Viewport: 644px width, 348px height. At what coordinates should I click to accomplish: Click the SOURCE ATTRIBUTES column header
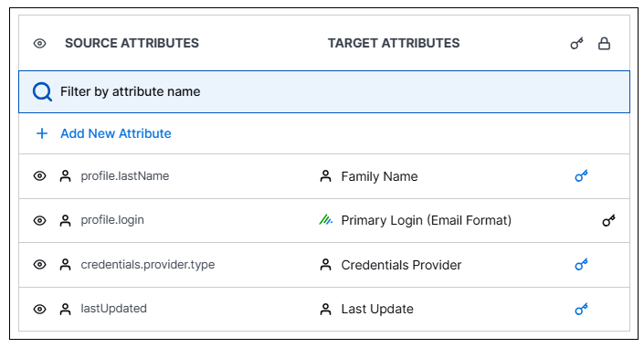[x=132, y=43]
